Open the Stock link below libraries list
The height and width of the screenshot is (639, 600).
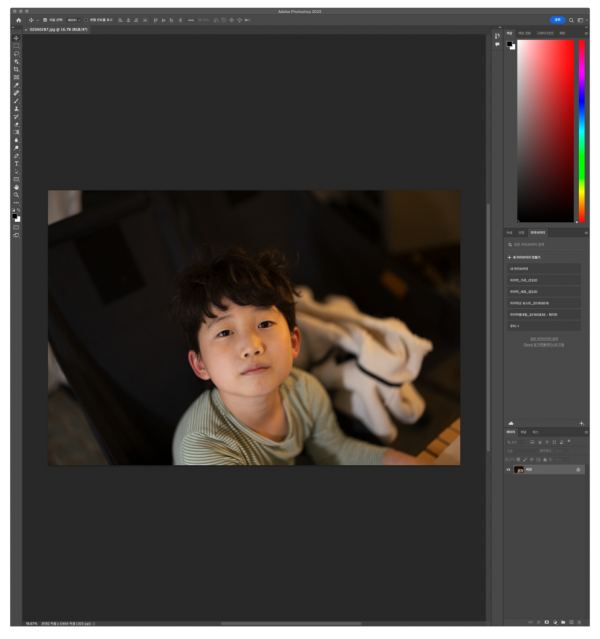coord(544,344)
